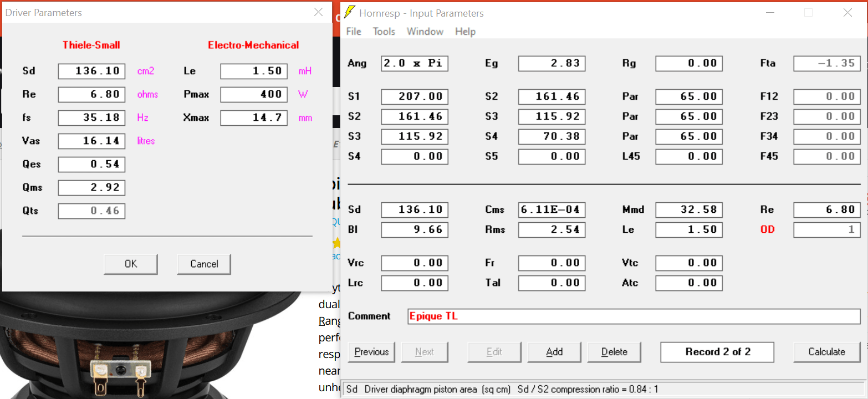
Task: Select the S4 field showing 70.38
Action: click(552, 136)
